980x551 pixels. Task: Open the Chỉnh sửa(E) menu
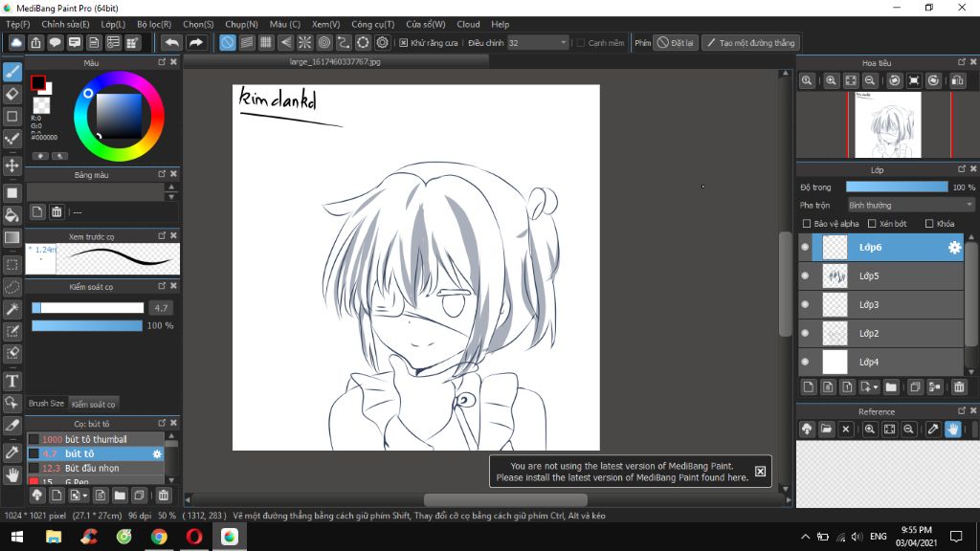[x=65, y=24]
